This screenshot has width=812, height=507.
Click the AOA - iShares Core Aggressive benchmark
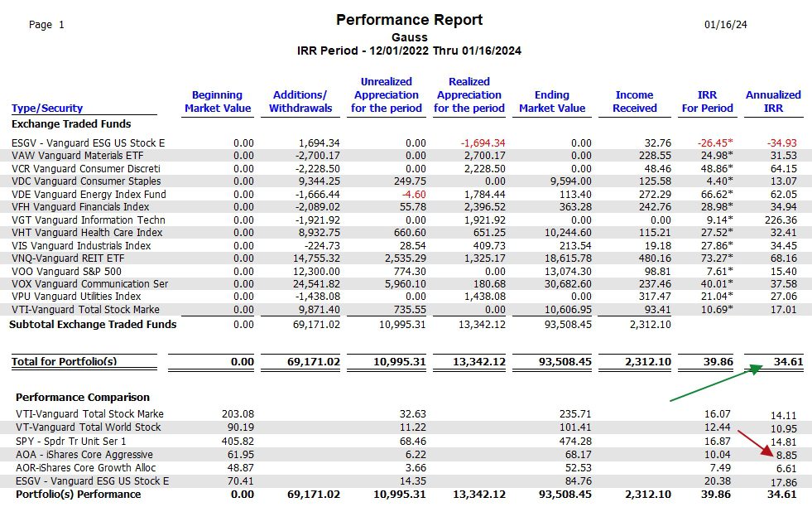(x=84, y=455)
